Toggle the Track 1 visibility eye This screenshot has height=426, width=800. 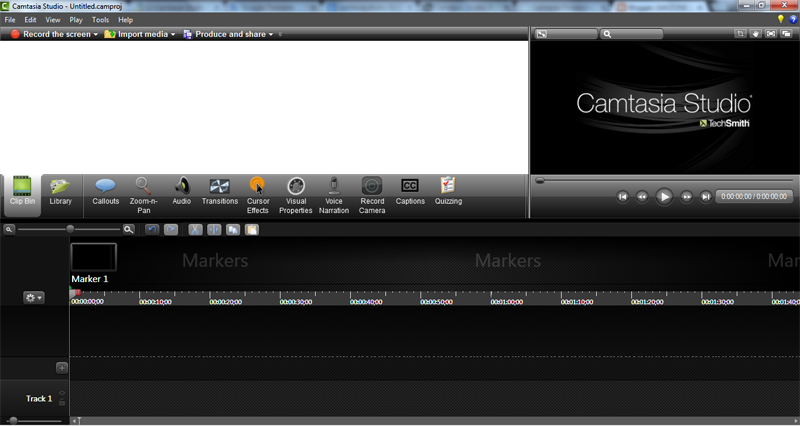click(x=62, y=393)
